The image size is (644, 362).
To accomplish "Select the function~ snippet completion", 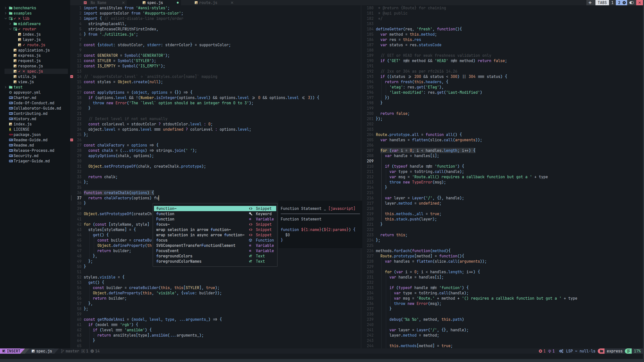I will 215,209.
